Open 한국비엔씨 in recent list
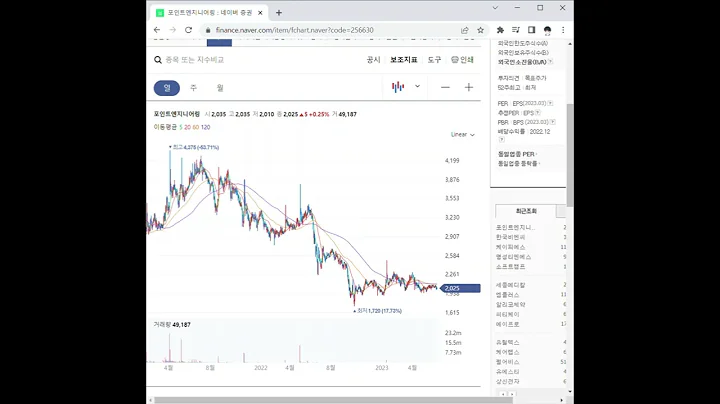This screenshot has height=404, width=720. (x=510, y=237)
